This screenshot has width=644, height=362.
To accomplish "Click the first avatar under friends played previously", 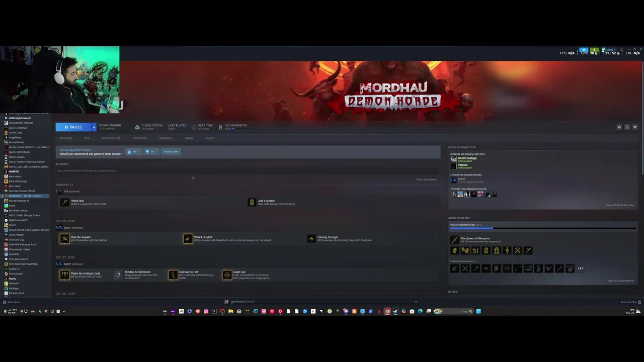I will pyautogui.click(x=453, y=194).
